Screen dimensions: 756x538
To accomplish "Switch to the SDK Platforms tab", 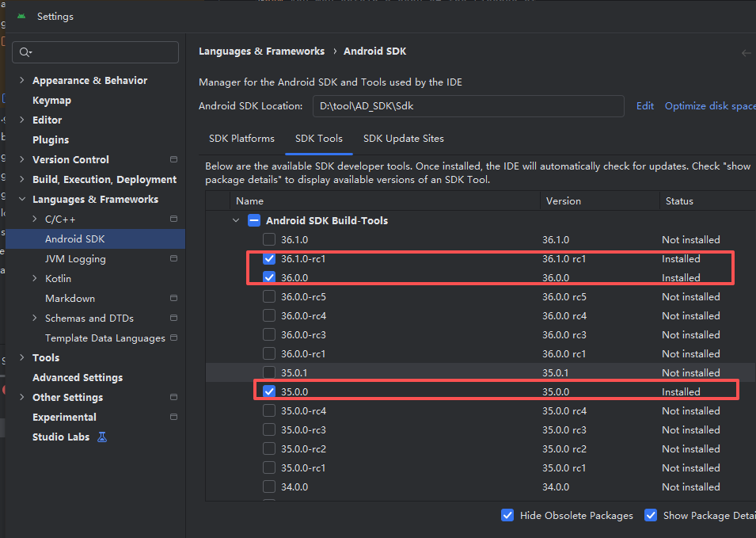I will pos(241,139).
